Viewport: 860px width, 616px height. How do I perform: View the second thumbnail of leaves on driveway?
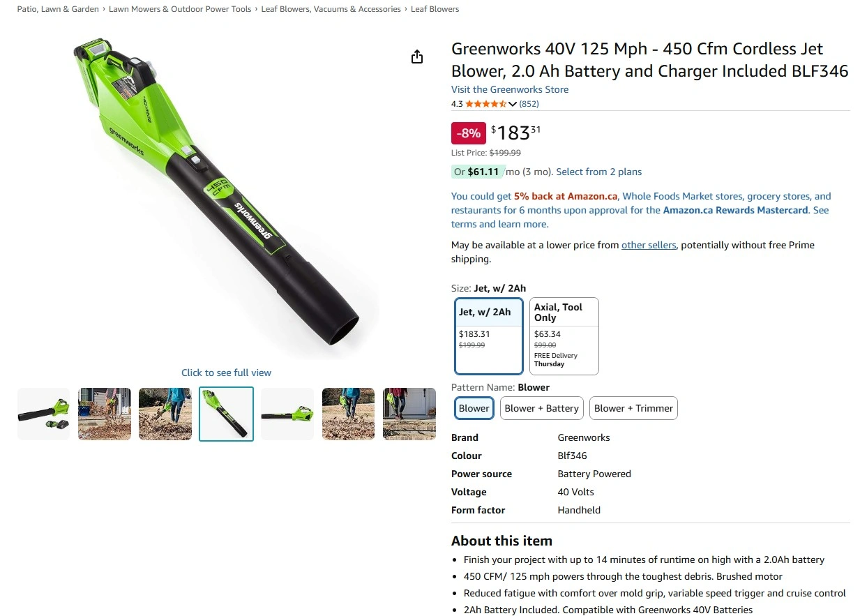(105, 414)
